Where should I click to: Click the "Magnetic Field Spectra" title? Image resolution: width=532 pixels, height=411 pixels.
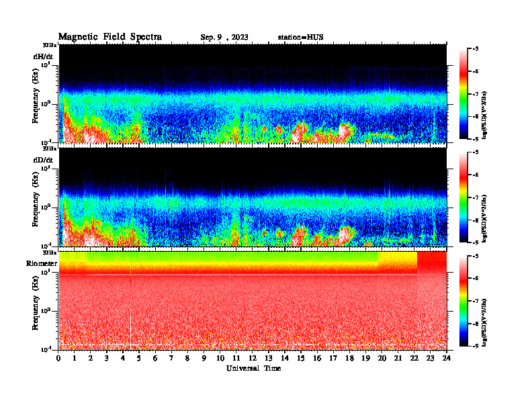pyautogui.click(x=110, y=37)
